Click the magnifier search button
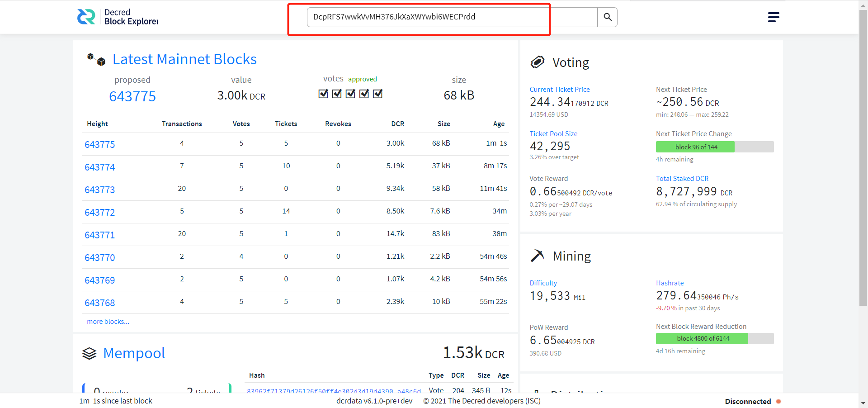This screenshot has height=408, width=868. pos(607,17)
